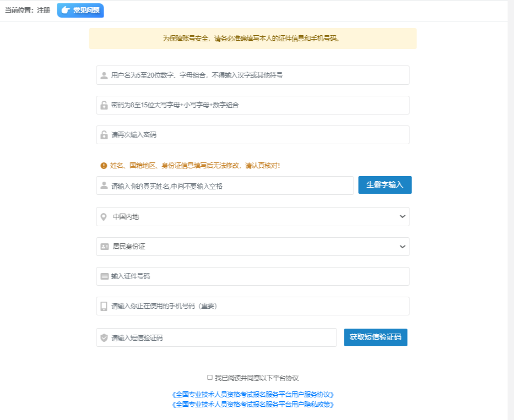Open the 中国内地 region dropdown
The height and width of the screenshot is (420, 514).
253,216
